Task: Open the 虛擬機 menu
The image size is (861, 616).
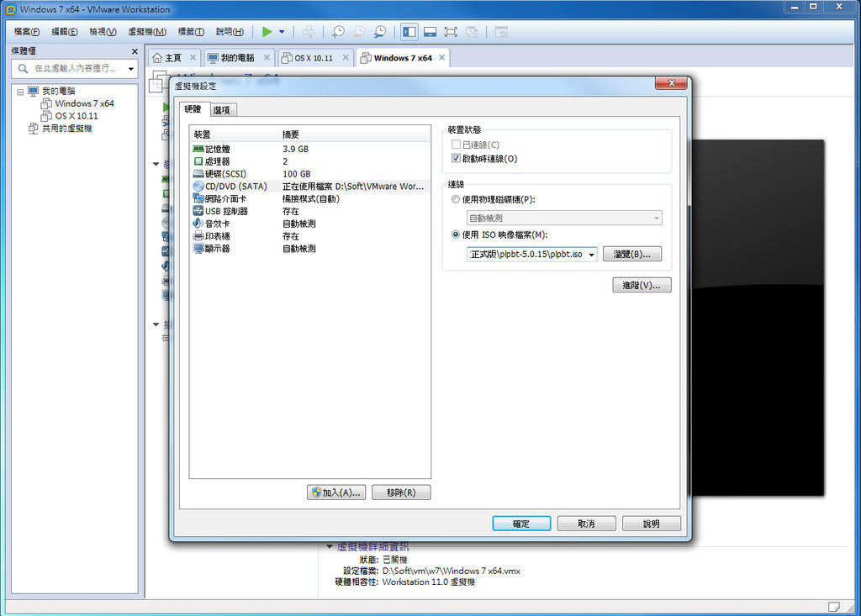Action: [146, 32]
